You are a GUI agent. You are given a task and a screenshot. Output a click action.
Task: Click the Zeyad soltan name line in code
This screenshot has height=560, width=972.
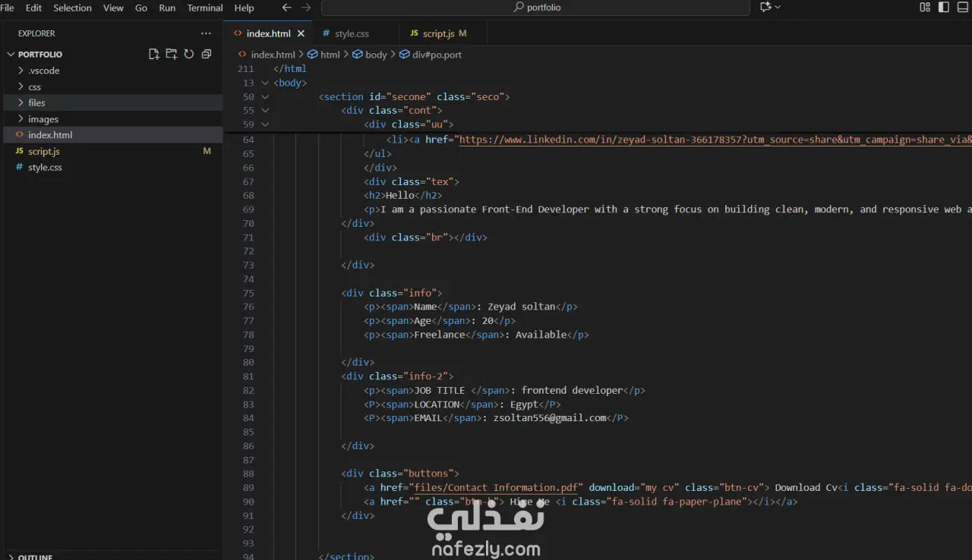[471, 307]
